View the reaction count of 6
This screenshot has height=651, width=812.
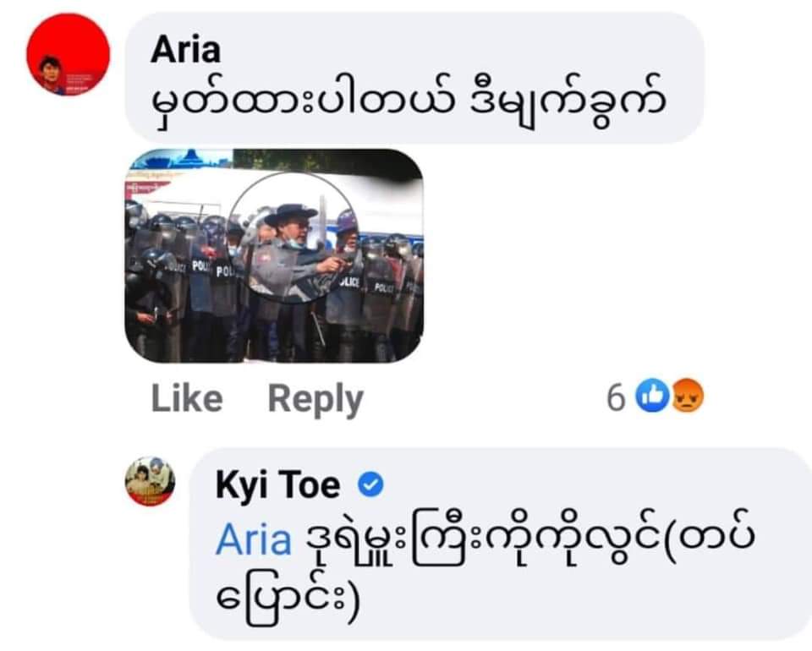point(617,397)
